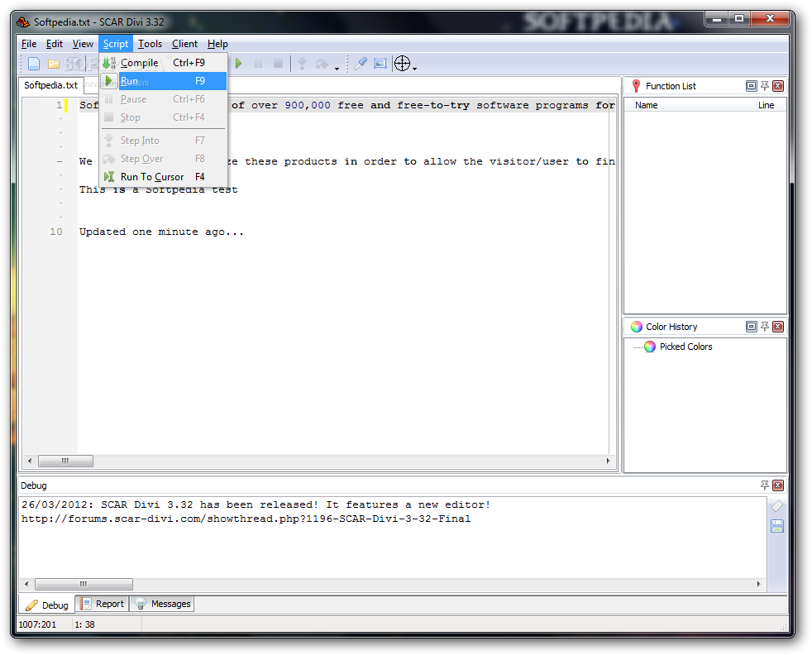Open the View menu

pos(83,44)
